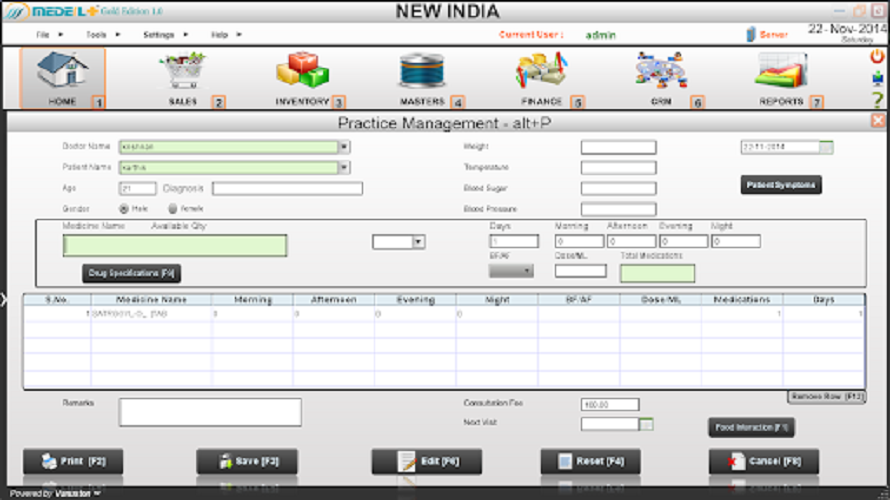
Task: Click the Medications column header
Action: point(742,300)
